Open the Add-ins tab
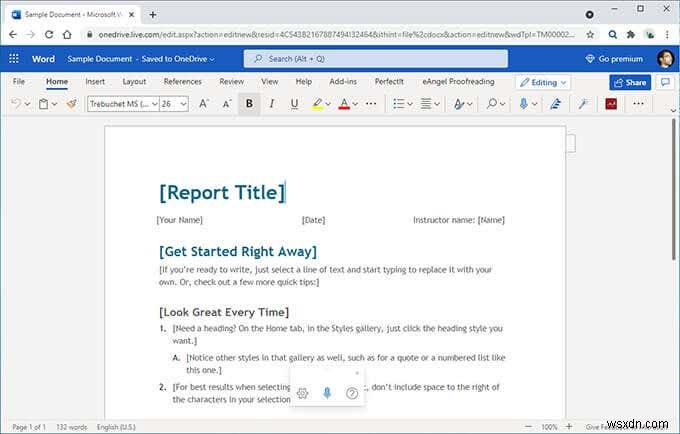 tap(343, 82)
